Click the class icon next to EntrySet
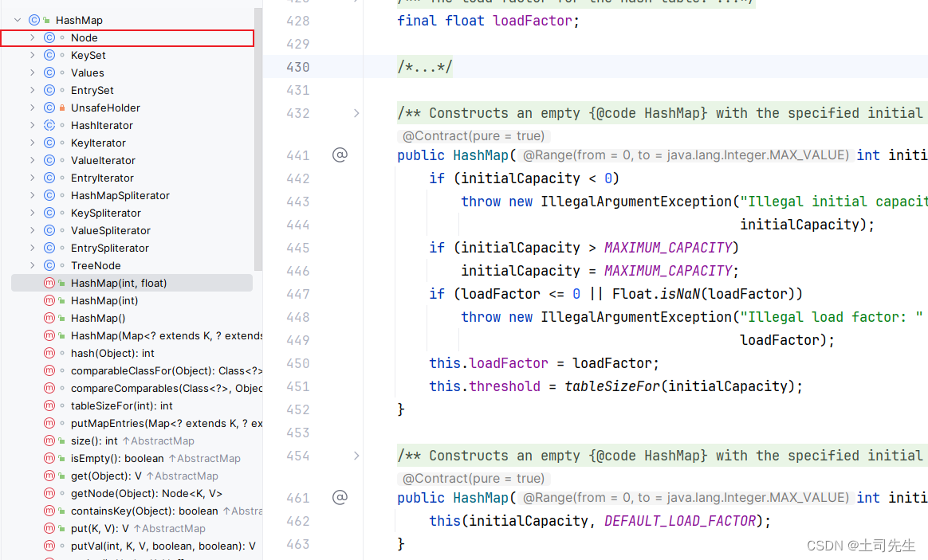The width and height of the screenshot is (928, 560). pos(49,91)
